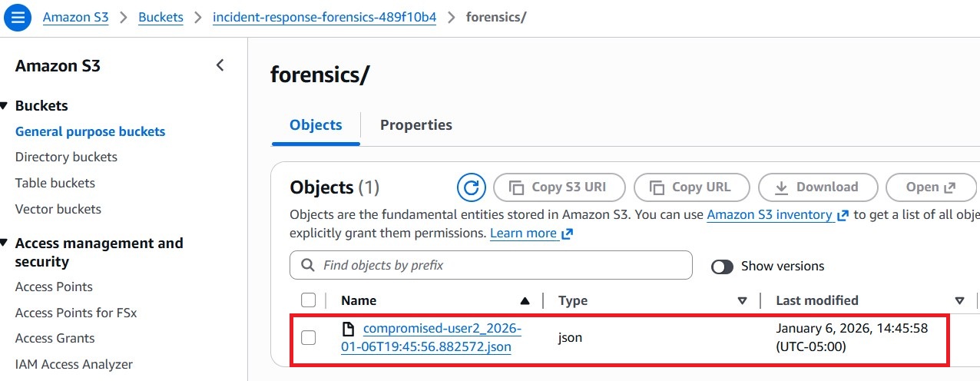
Task: Open the Amazon S3 inventory link
Action: click(x=770, y=215)
